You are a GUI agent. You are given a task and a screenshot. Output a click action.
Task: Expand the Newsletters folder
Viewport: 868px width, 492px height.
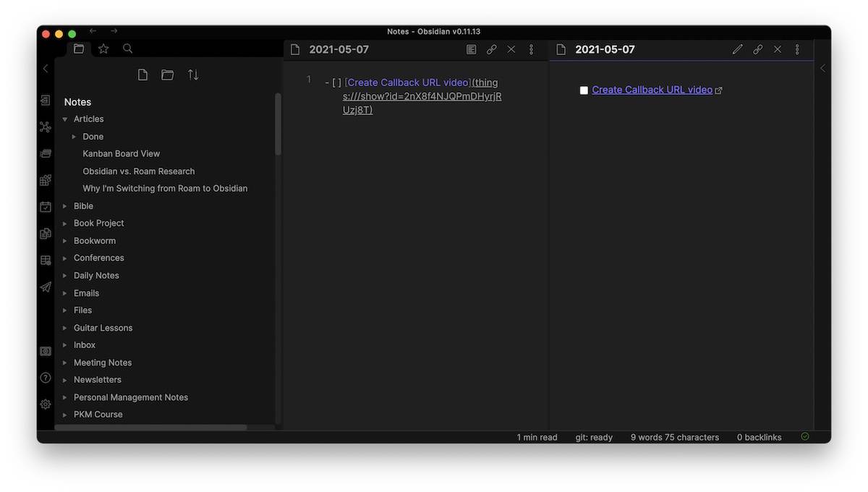tap(65, 380)
